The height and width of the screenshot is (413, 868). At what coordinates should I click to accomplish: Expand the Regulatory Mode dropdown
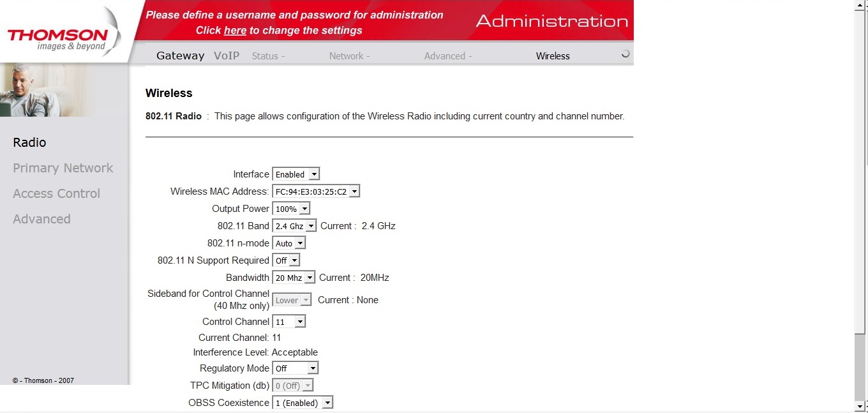295,368
